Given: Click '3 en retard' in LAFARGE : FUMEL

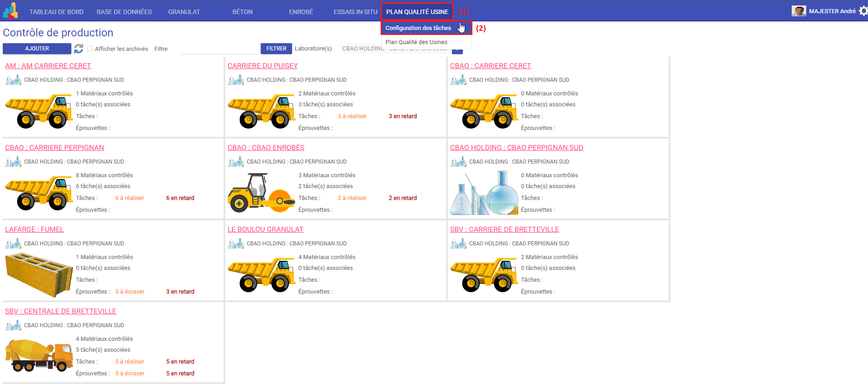Looking at the screenshot, I should pos(180,292).
